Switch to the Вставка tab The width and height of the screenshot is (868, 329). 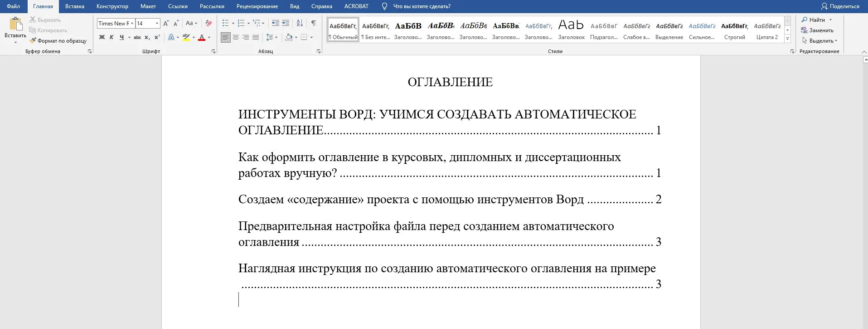75,6
